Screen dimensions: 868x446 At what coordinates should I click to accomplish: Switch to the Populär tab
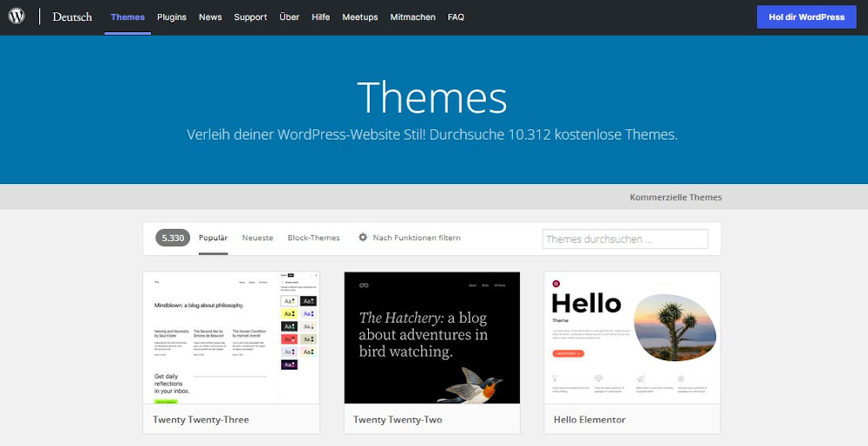coord(213,238)
